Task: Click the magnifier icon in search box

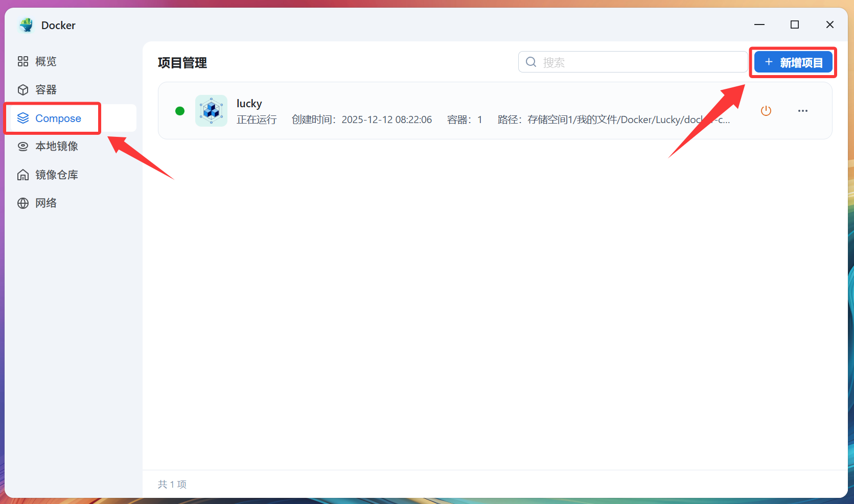Action: point(531,62)
